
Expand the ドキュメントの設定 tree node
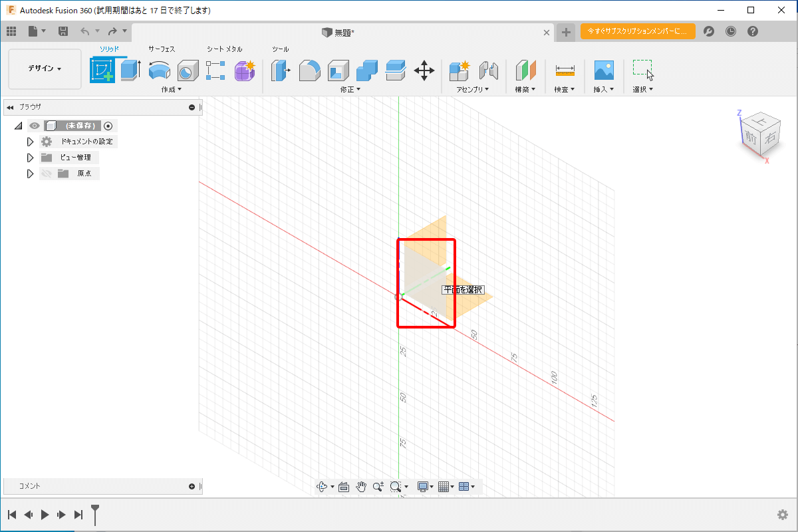tap(30, 142)
